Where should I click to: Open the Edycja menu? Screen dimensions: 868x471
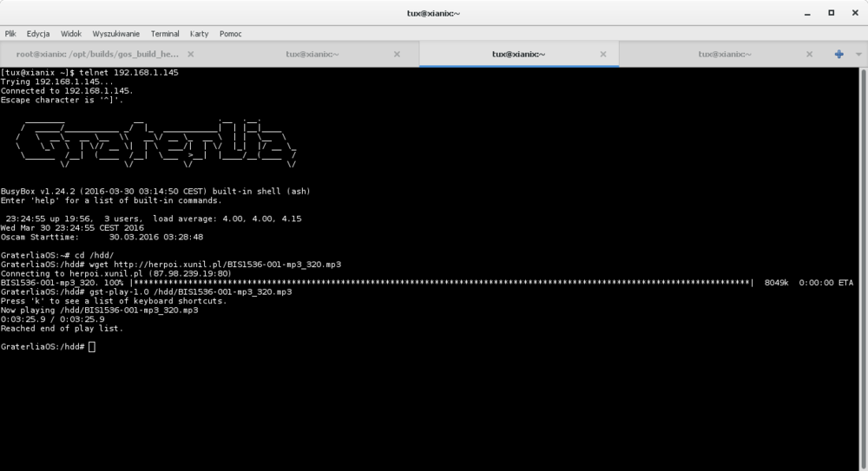tap(38, 34)
